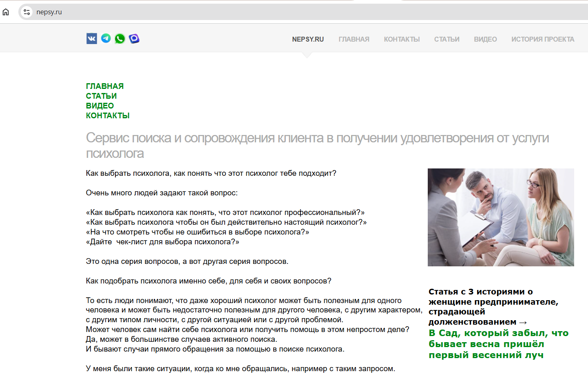Click the line "Может человек сам найти себе психолога…"
The height and width of the screenshot is (374, 588).
pos(248,330)
